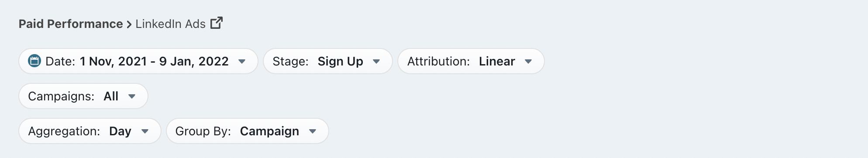Expand the Date filter dropdown arrow
This screenshot has height=158, width=868.
[x=242, y=62]
